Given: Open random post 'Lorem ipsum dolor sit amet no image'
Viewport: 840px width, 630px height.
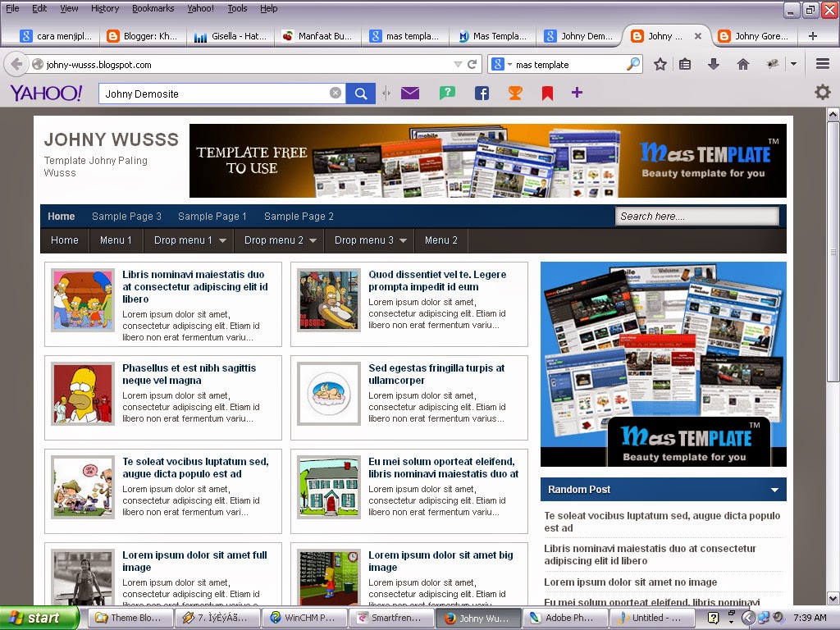Looking at the screenshot, I should tap(631, 582).
